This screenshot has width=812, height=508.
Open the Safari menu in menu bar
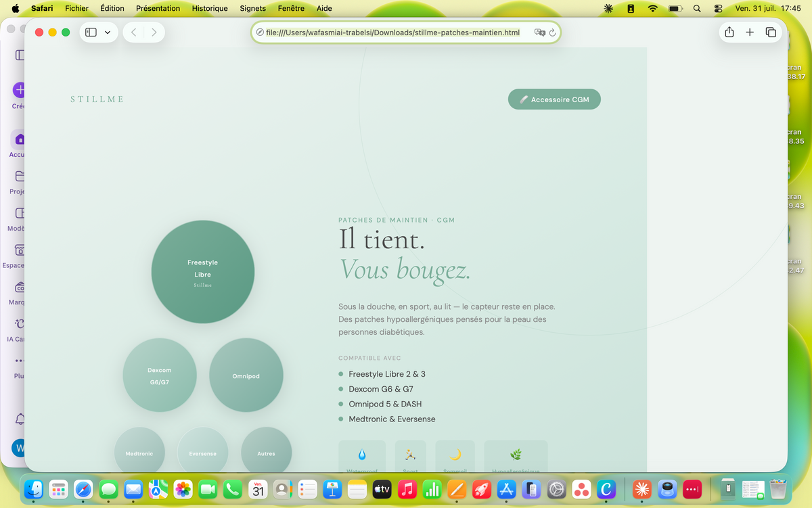click(x=42, y=9)
